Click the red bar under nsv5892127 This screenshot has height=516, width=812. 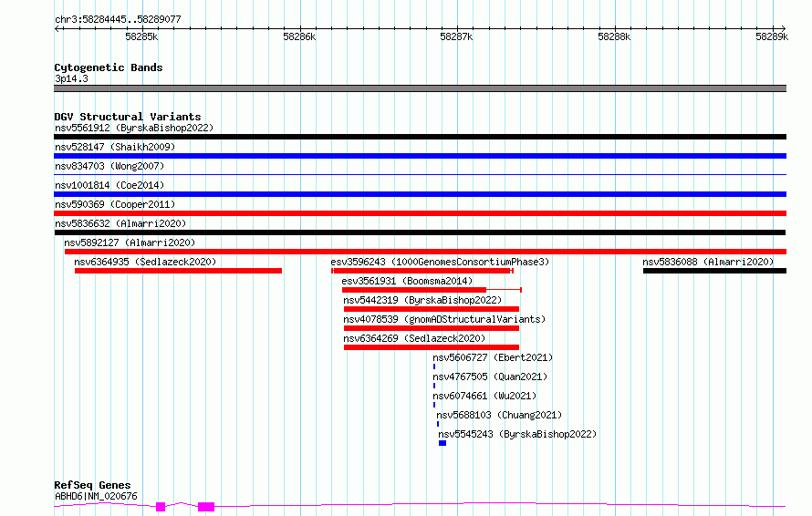(x=426, y=252)
